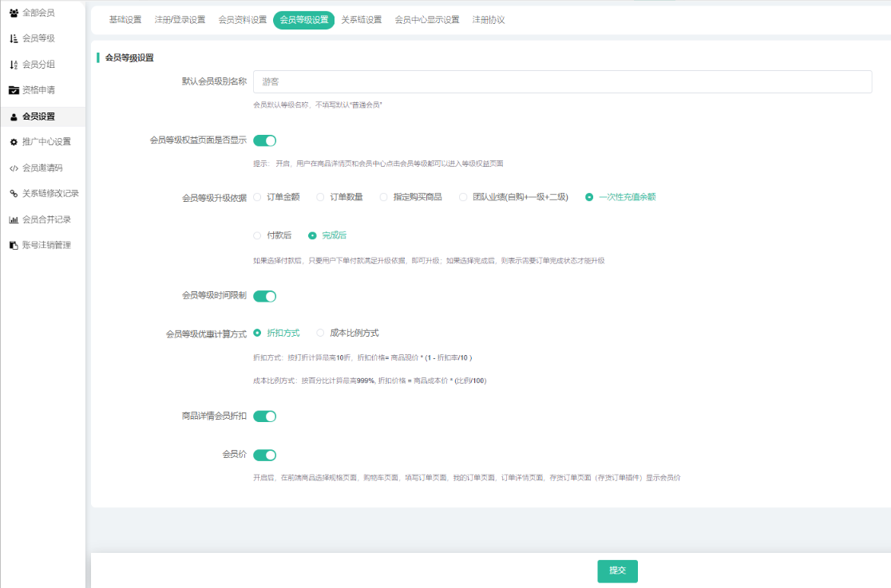This screenshot has height=588, width=891.
Task: Click the 推广中心设置 gear icon
Action: point(14,142)
